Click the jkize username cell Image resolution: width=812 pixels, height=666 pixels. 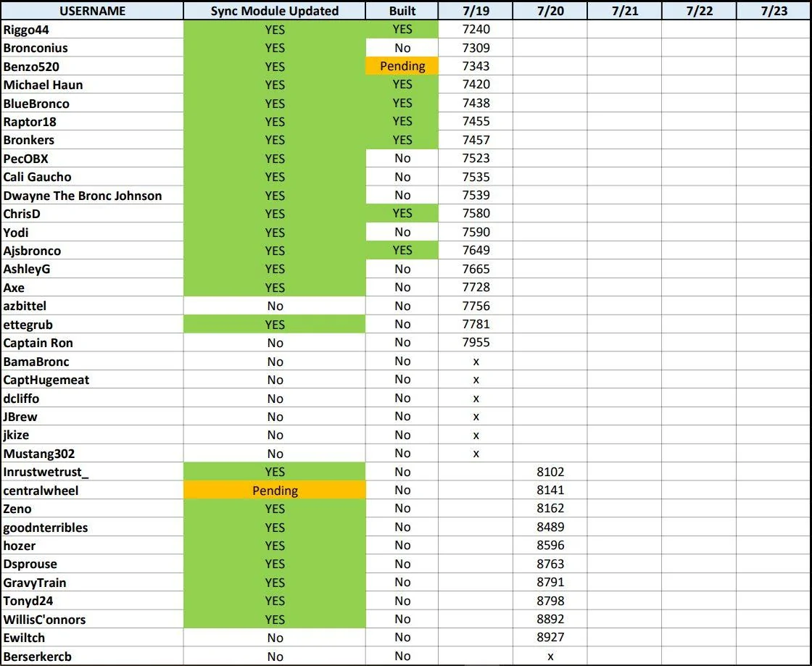point(92,435)
